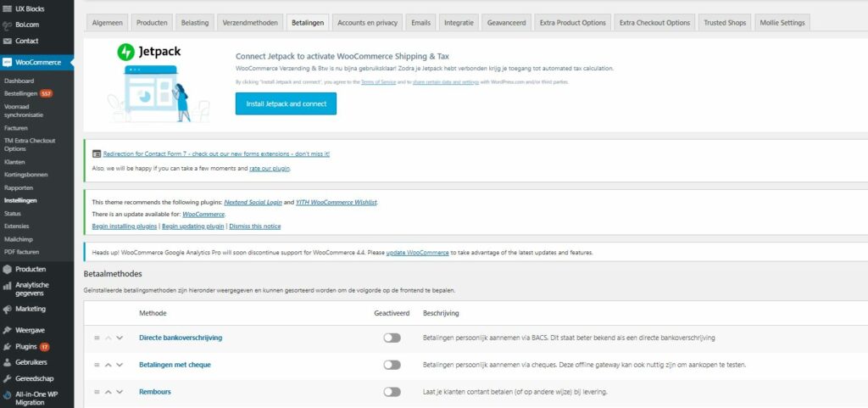Open Voorraad synchronisatie submenu item
The width and height of the screenshot is (868, 408).
pyautogui.click(x=23, y=111)
